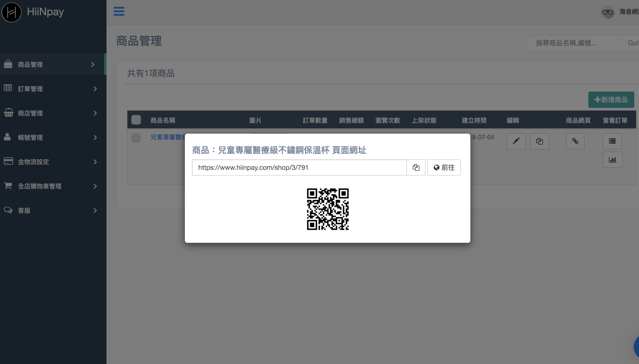Click the 上架狀態 column header
Screen dimensions: 639x364
tap(424, 120)
